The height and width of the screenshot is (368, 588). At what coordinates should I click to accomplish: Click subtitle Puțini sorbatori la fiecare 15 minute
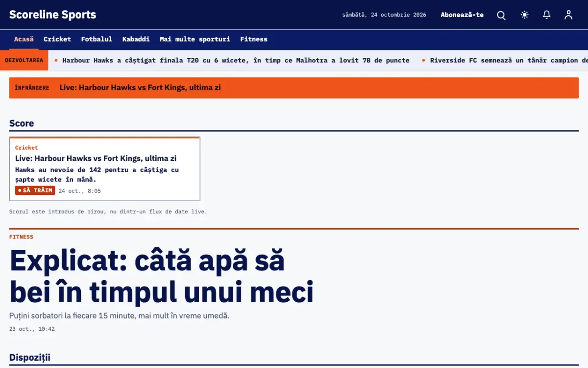click(119, 315)
